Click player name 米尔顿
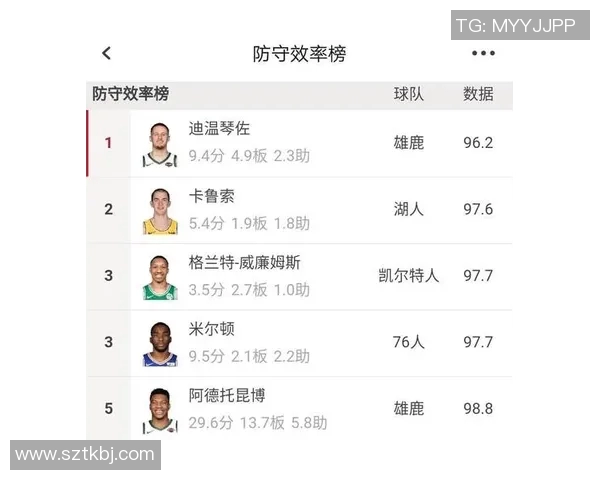600x480 pixels. click(211, 329)
